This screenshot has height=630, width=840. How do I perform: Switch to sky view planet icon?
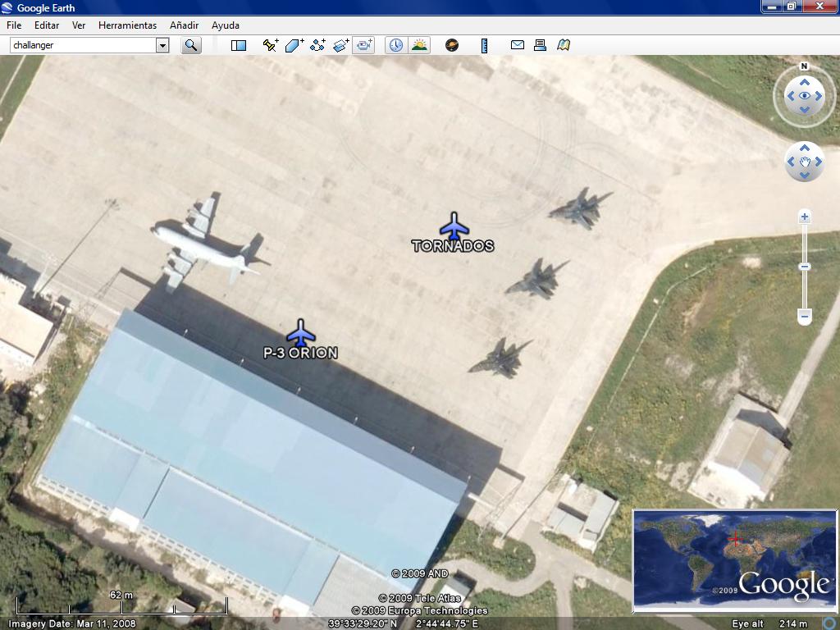click(x=452, y=45)
